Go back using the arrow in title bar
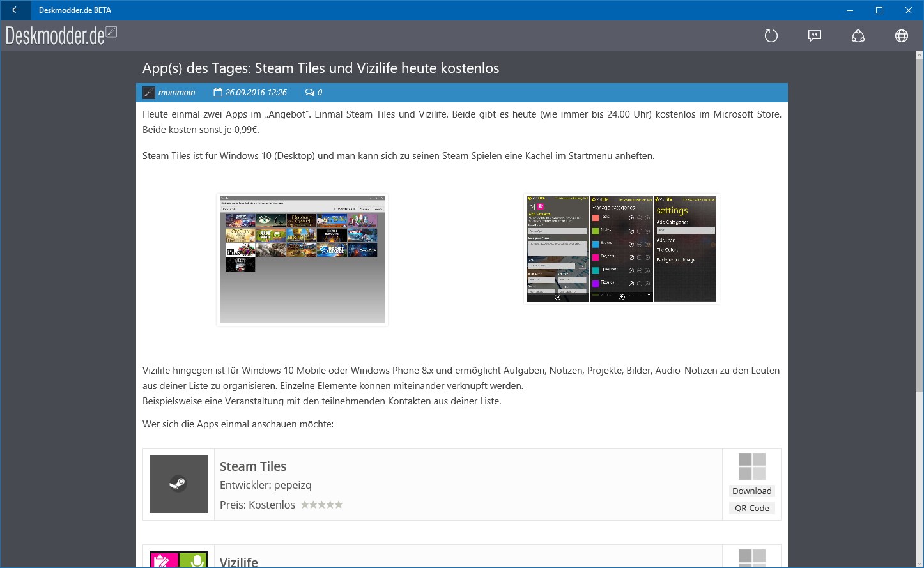 15,10
